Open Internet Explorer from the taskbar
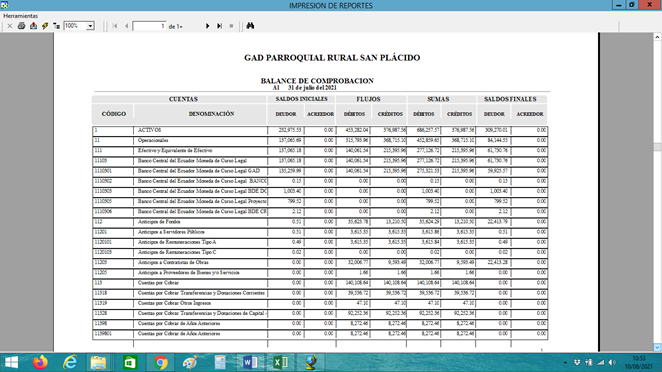Image resolution: width=662 pixels, height=372 pixels. point(70,362)
